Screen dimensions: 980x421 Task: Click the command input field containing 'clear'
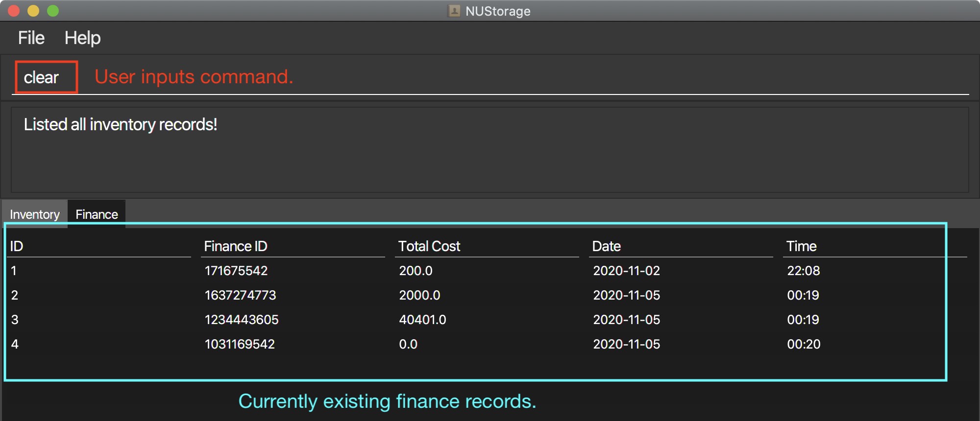[x=490, y=77]
